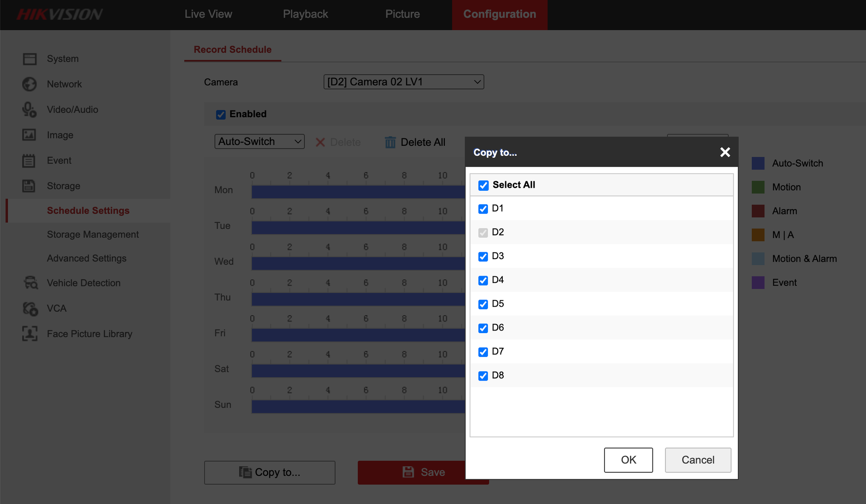Open the Event calendar icon
Image resolution: width=866 pixels, height=504 pixels.
29,161
